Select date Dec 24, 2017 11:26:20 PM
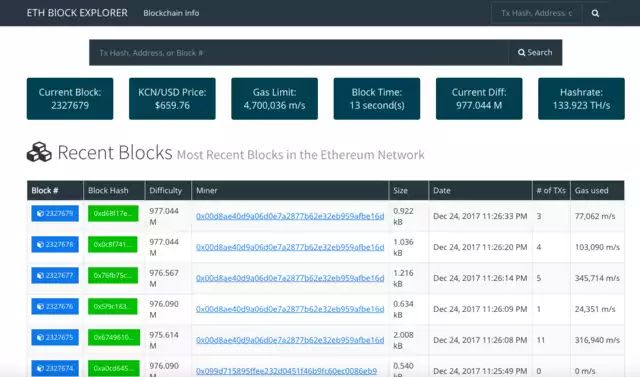 tap(480, 247)
